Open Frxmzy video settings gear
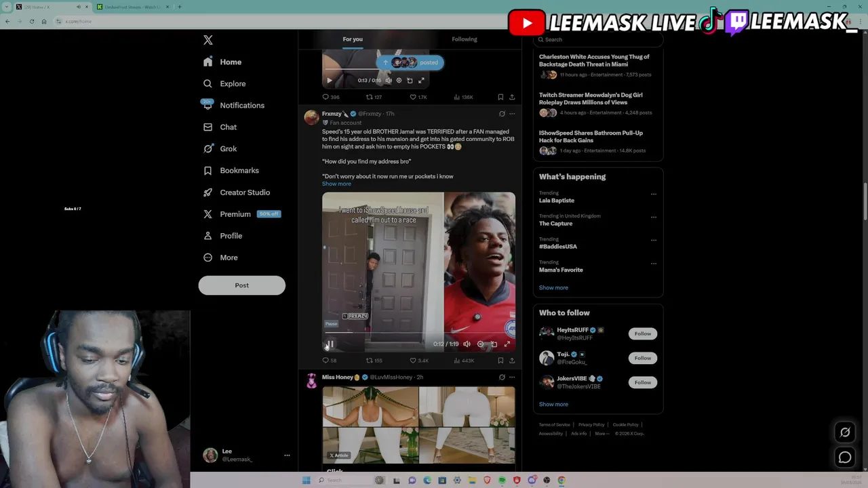 pyautogui.click(x=480, y=344)
